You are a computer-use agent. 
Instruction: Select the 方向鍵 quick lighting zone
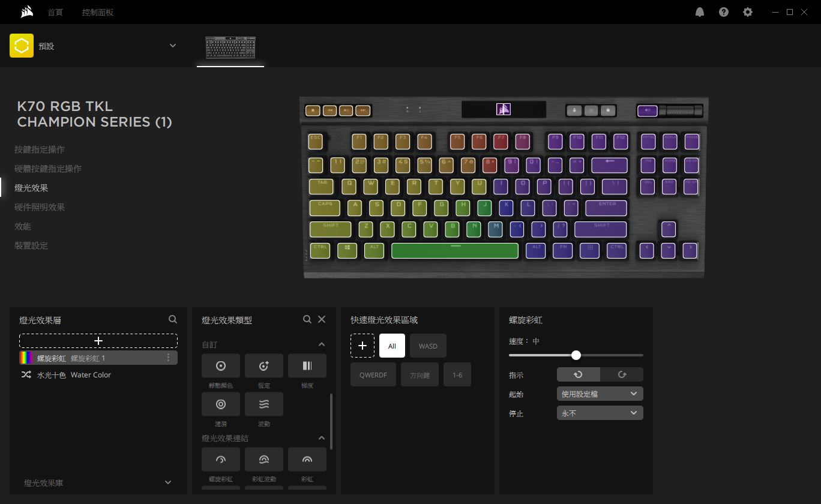tap(420, 374)
